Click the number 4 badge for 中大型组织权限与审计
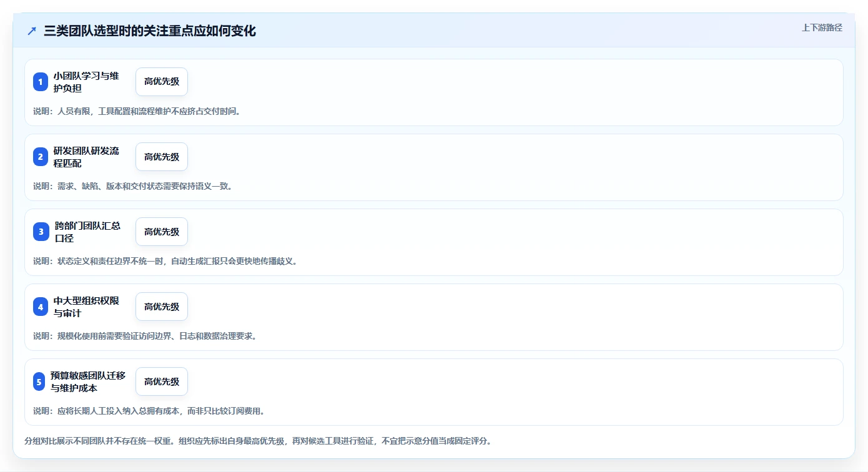The height and width of the screenshot is (472, 868). [x=41, y=307]
